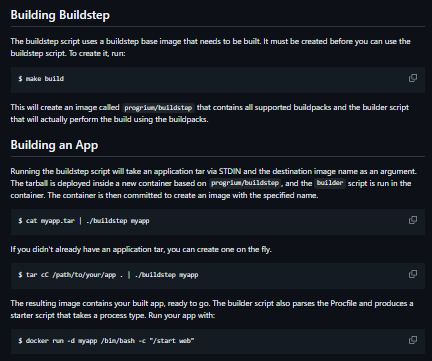The height and width of the screenshot is (361, 432).
Task: Copy the 'tar cC' command
Action: [x=413, y=274]
